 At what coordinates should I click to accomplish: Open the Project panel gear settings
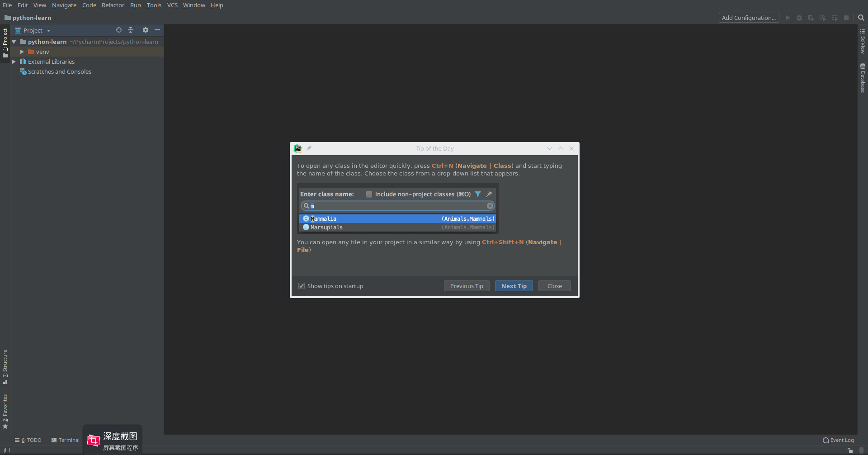tap(146, 30)
